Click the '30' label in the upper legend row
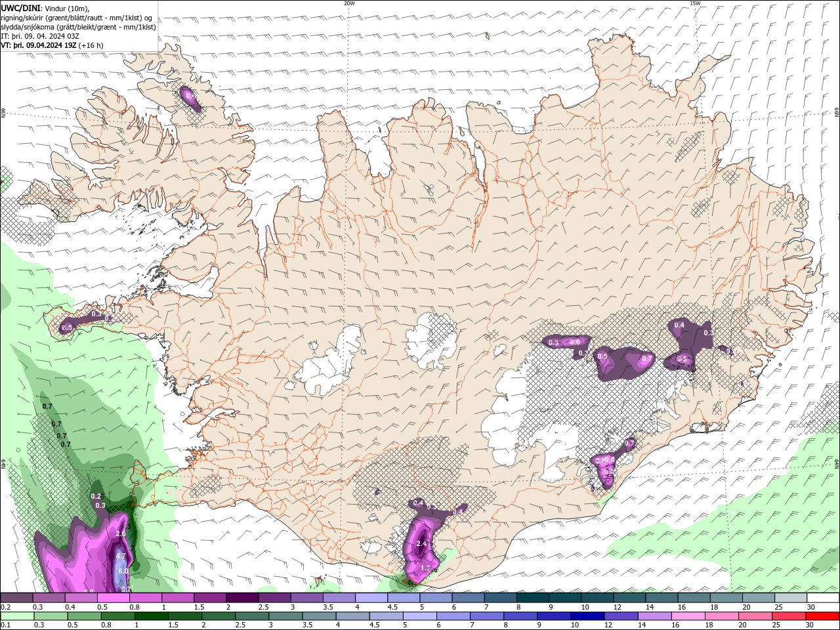The image size is (840, 630). coord(811,607)
